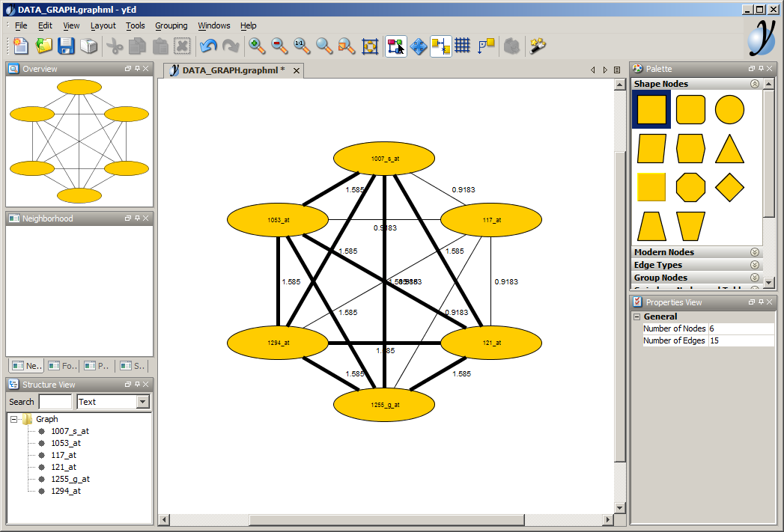Click the Delete toolbar icon

183,46
